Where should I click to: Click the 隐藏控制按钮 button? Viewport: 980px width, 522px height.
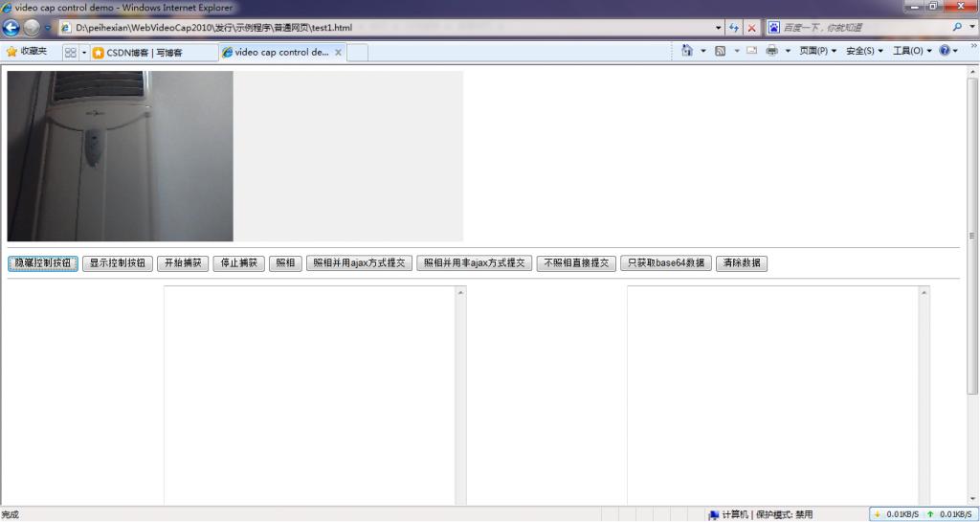pos(43,263)
